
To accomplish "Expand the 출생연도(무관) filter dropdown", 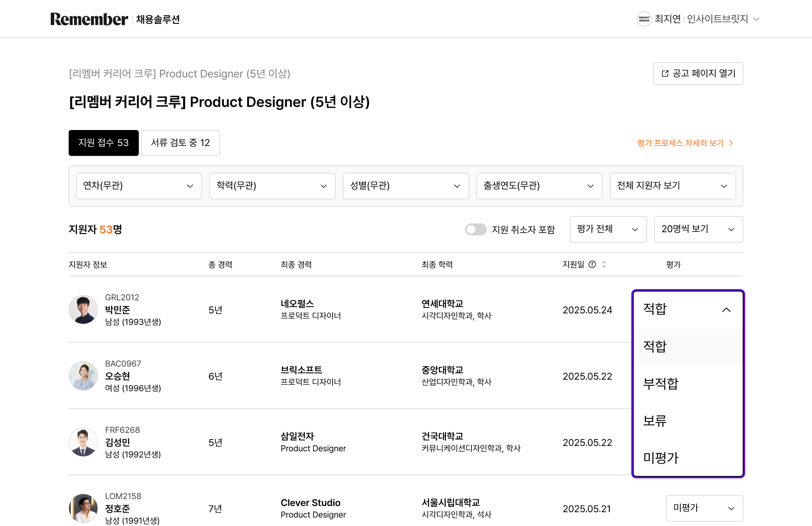I will point(539,186).
